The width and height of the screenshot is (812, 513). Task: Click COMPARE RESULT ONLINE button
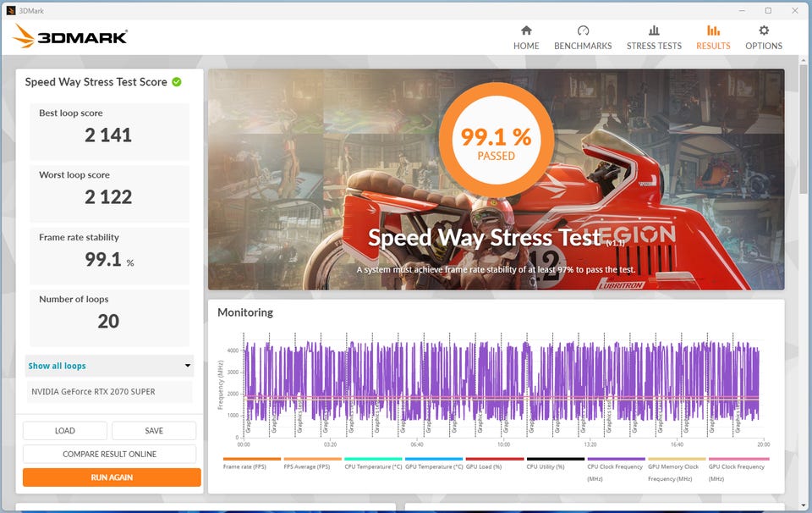(x=109, y=454)
